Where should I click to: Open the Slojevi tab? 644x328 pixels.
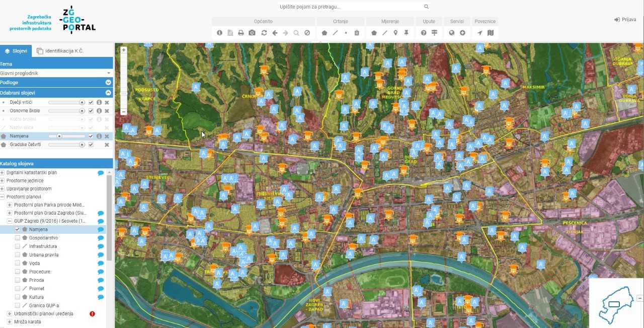pos(16,51)
